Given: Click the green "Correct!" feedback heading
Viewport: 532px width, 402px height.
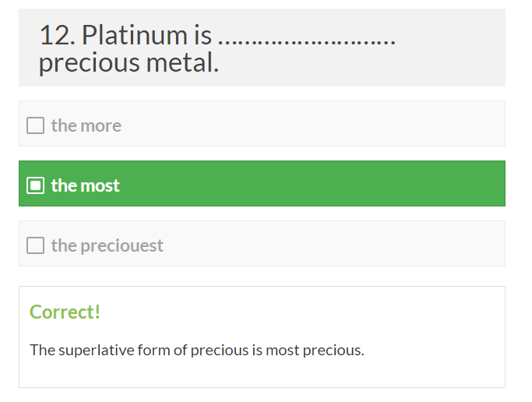Looking at the screenshot, I should pos(65,312).
